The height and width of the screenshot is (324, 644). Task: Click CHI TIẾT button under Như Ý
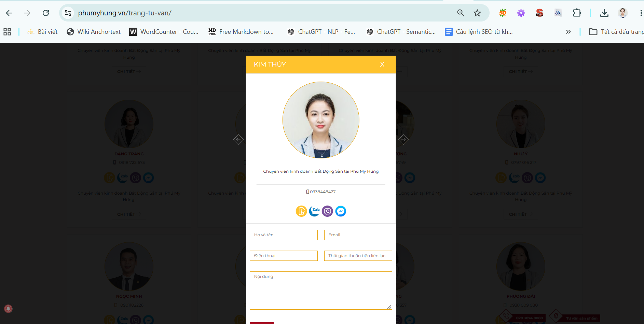(x=521, y=214)
